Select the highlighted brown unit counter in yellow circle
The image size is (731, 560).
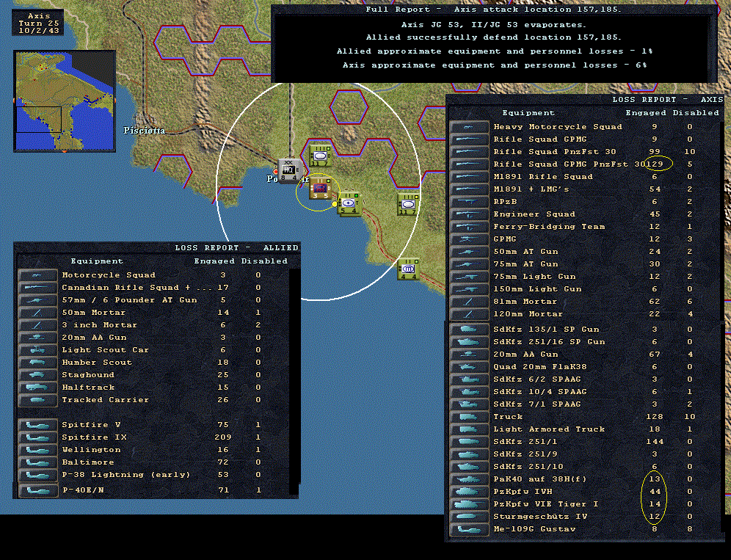(320, 188)
